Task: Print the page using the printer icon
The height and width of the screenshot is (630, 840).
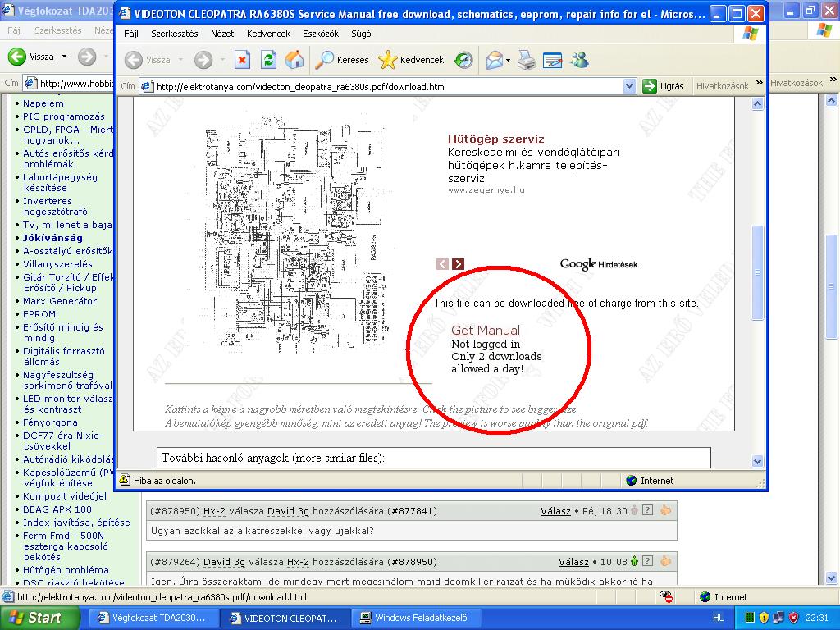Action: click(527, 60)
